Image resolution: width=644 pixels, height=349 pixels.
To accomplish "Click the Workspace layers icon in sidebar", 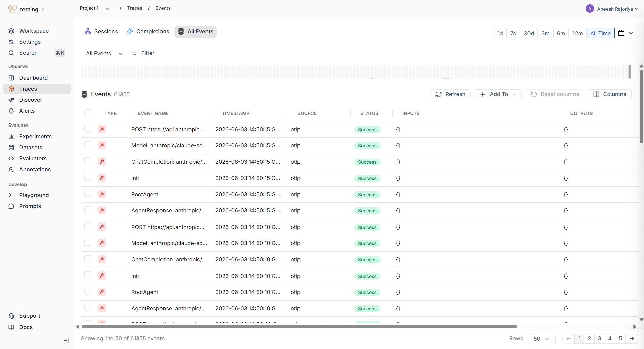I will point(11,31).
